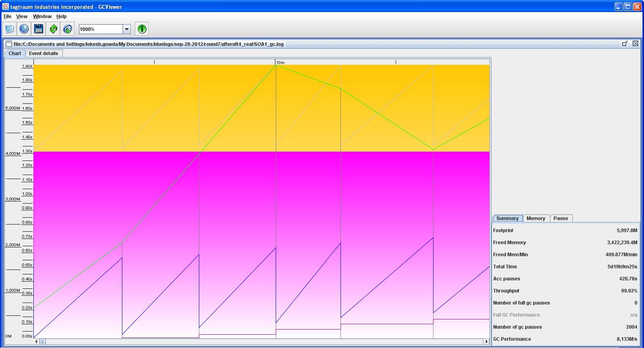
Task: Maximize the internal log document frame
Action: [625, 43]
